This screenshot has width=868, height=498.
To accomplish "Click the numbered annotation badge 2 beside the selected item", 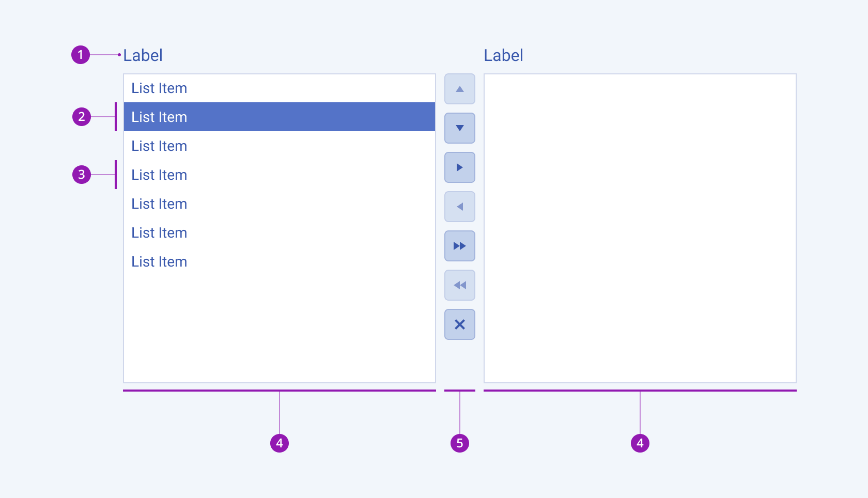I will coord(81,117).
